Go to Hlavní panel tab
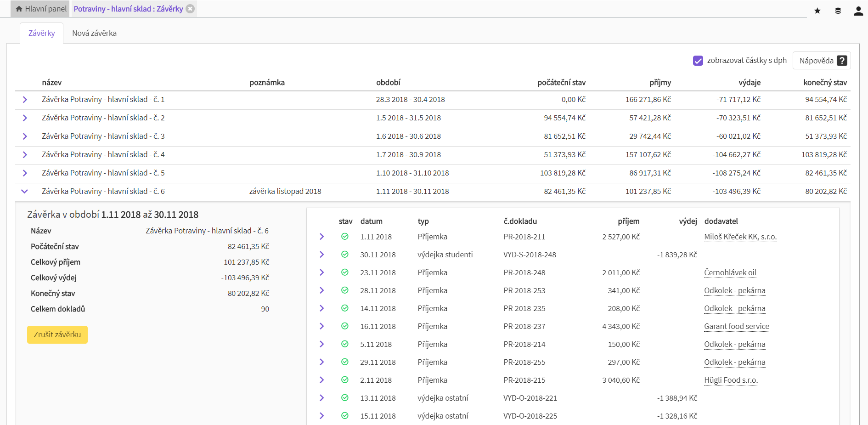 (x=41, y=9)
